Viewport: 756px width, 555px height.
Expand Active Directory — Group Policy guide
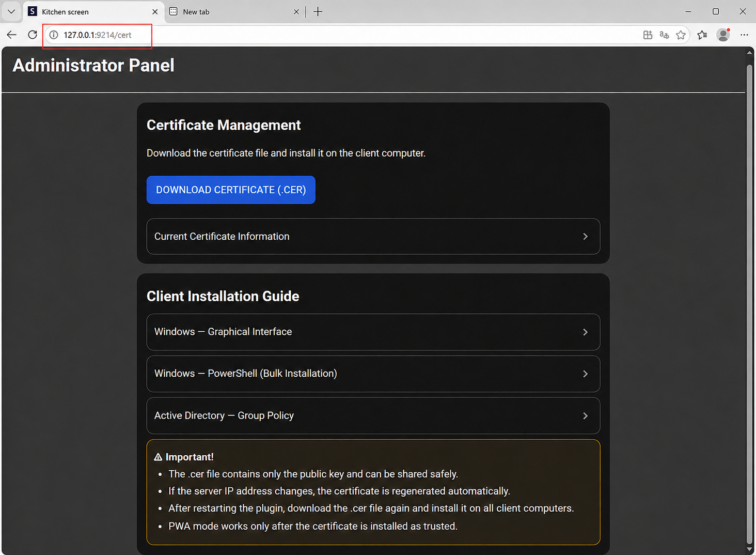pyautogui.click(x=373, y=415)
